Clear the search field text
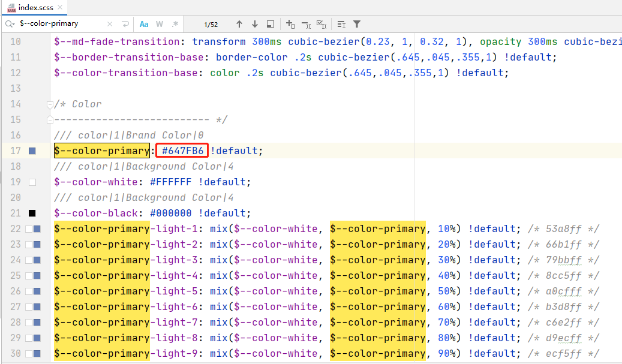The image size is (622, 364). point(110,25)
